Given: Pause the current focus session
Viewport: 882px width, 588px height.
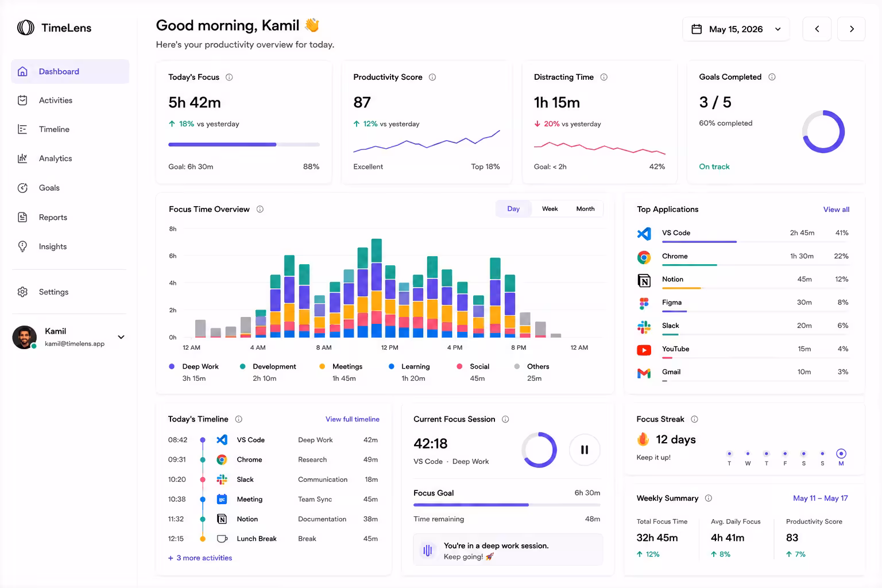Looking at the screenshot, I should [x=585, y=450].
